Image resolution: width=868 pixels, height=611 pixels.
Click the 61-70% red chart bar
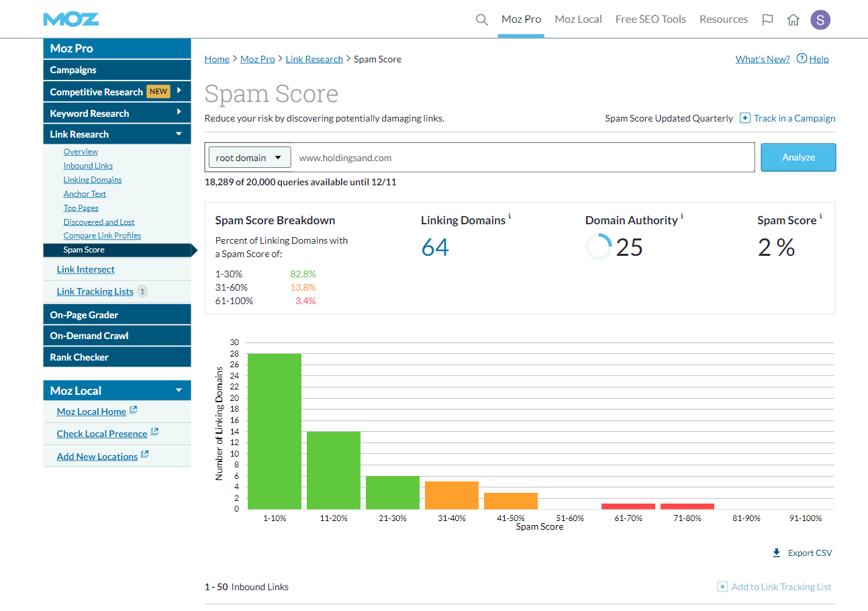point(628,506)
